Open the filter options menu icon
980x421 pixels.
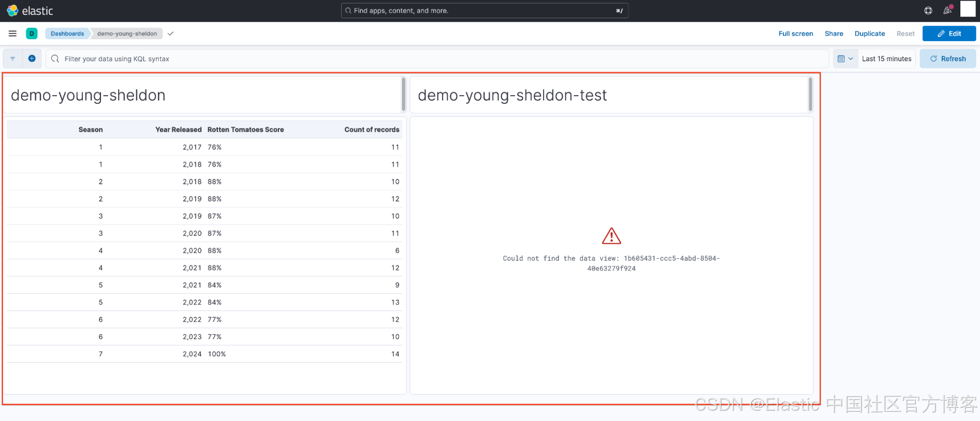[13, 59]
